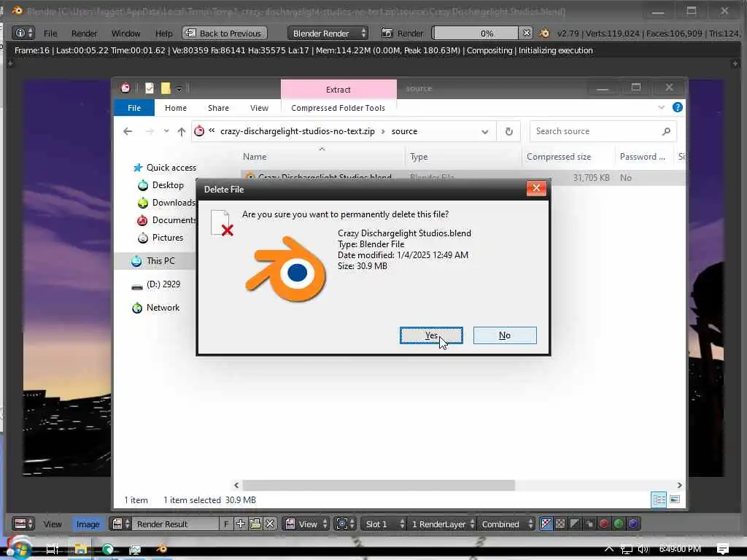Viewport: 747px width, 560px height.
Task: Open the Explorer View ribbon tab
Action: point(259,108)
